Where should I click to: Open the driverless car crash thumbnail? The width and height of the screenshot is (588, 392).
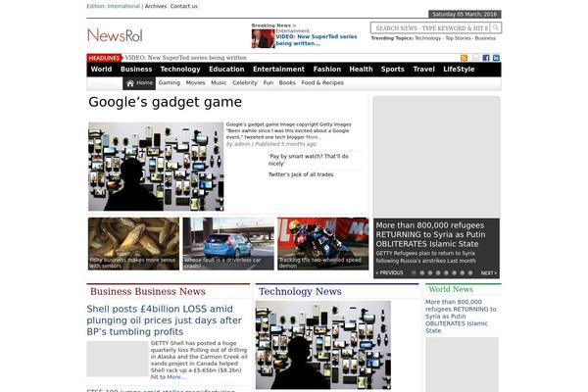tap(228, 244)
